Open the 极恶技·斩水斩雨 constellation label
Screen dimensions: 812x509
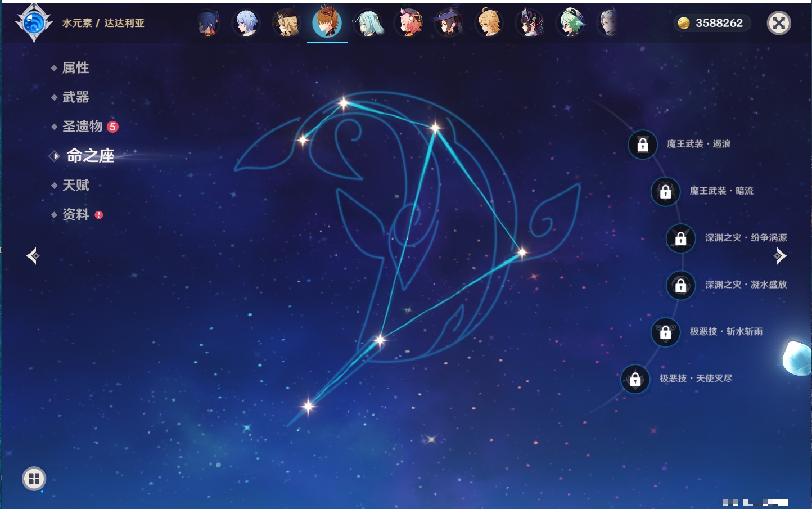pyautogui.click(x=727, y=331)
